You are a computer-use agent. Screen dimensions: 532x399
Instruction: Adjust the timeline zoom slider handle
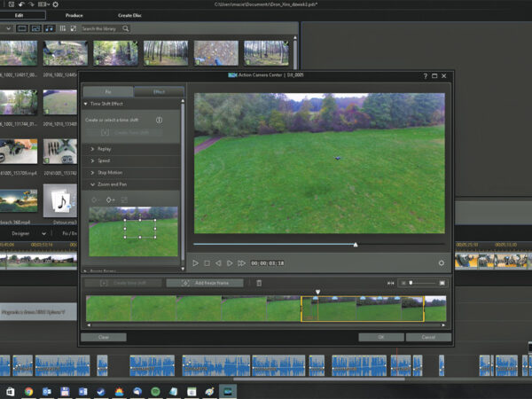coord(411,283)
